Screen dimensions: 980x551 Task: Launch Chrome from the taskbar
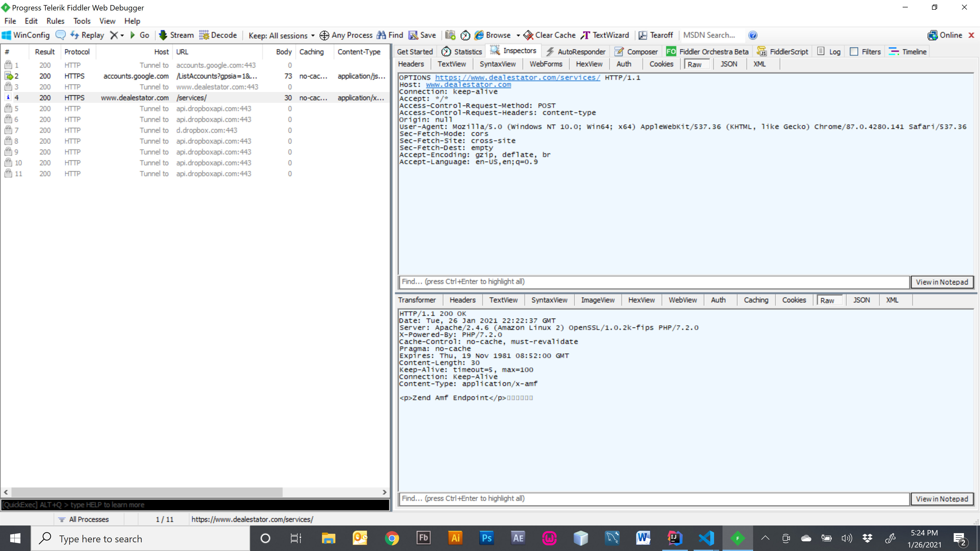click(x=392, y=538)
